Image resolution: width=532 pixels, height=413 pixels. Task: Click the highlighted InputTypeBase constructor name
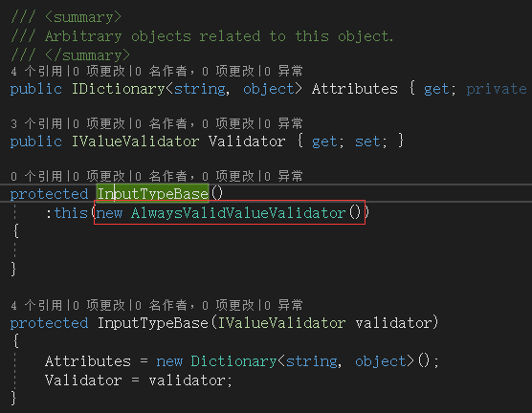pyautogui.click(x=153, y=194)
